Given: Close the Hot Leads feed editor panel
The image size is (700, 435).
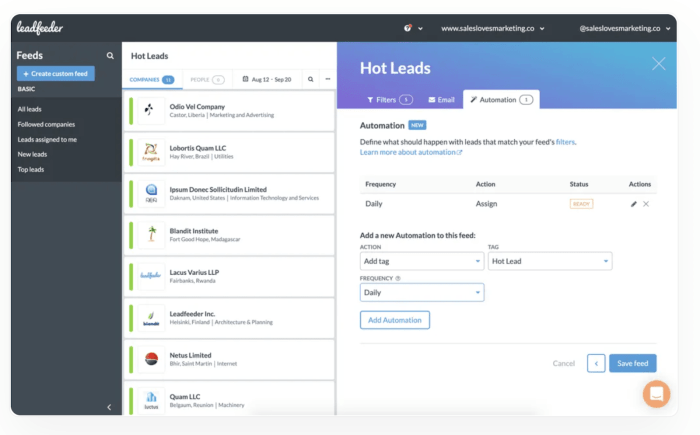Looking at the screenshot, I should [658, 63].
